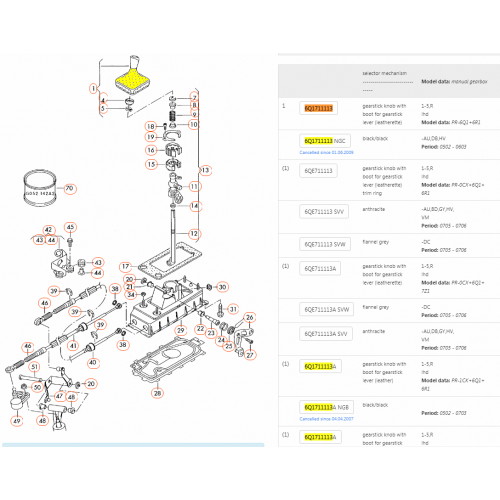This screenshot has width=500, height=500.
Task: Click callout number 45
Action: pos(70,227)
